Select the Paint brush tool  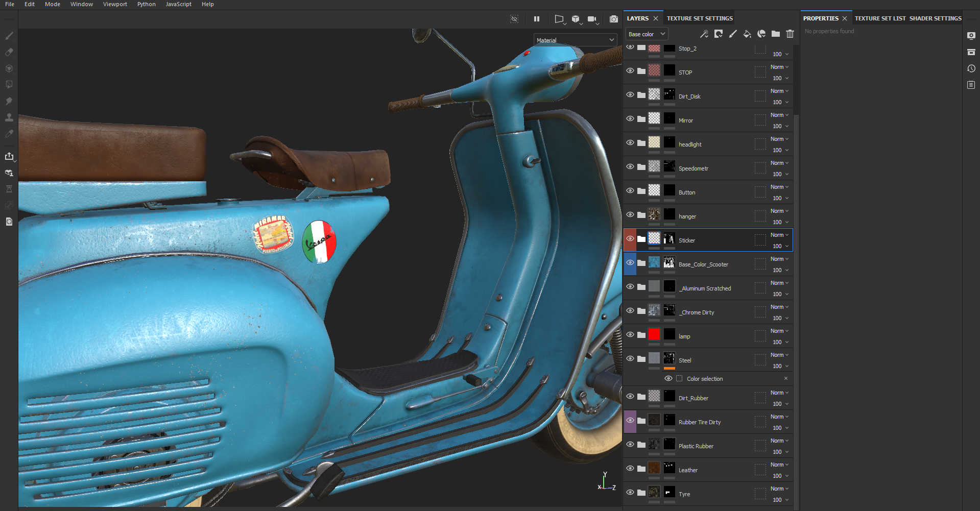9,36
